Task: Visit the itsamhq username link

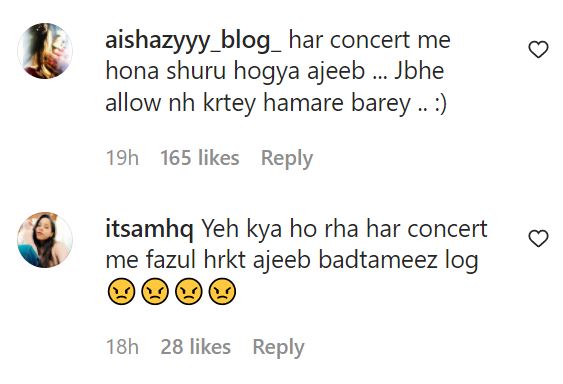Action: (149, 230)
